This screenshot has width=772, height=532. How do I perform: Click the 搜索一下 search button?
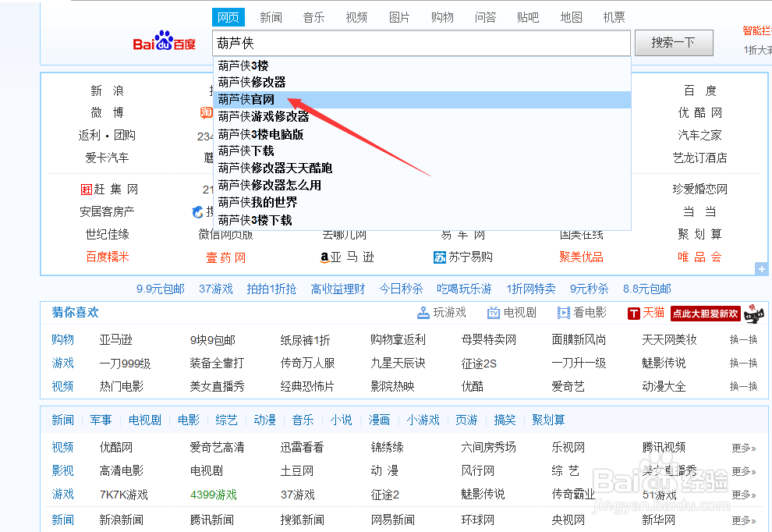674,43
